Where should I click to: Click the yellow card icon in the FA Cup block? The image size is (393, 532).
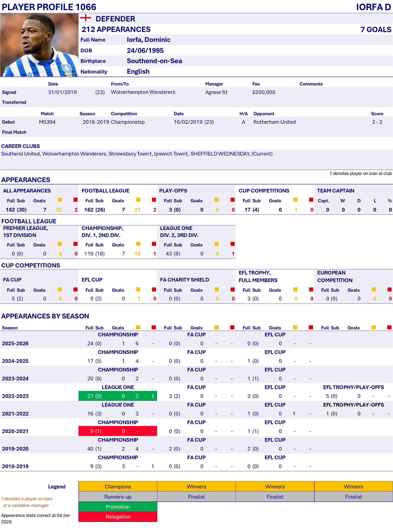pyautogui.click(x=60, y=289)
